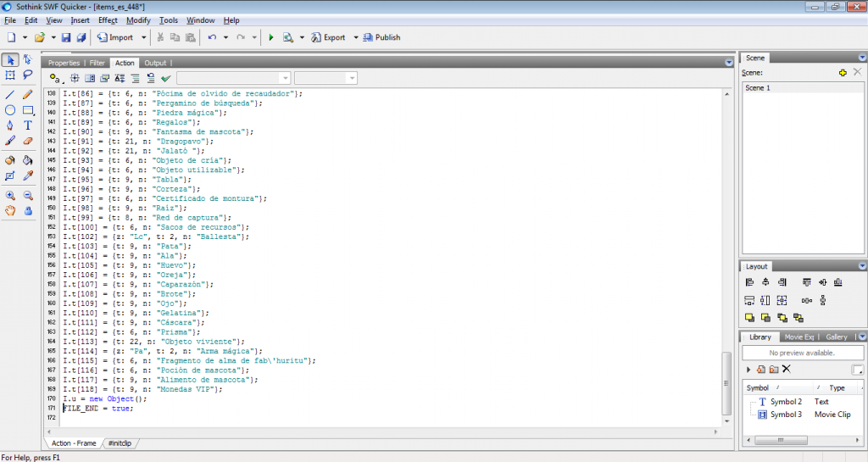Select the Pen tool
The width and height of the screenshot is (868, 462).
pos(10,125)
